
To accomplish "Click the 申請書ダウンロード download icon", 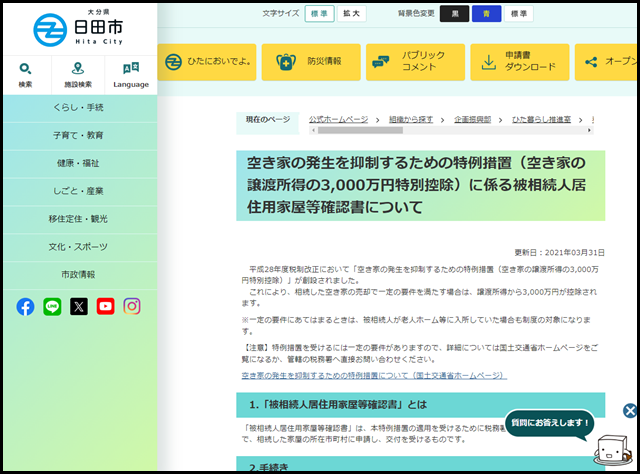I will (x=488, y=62).
